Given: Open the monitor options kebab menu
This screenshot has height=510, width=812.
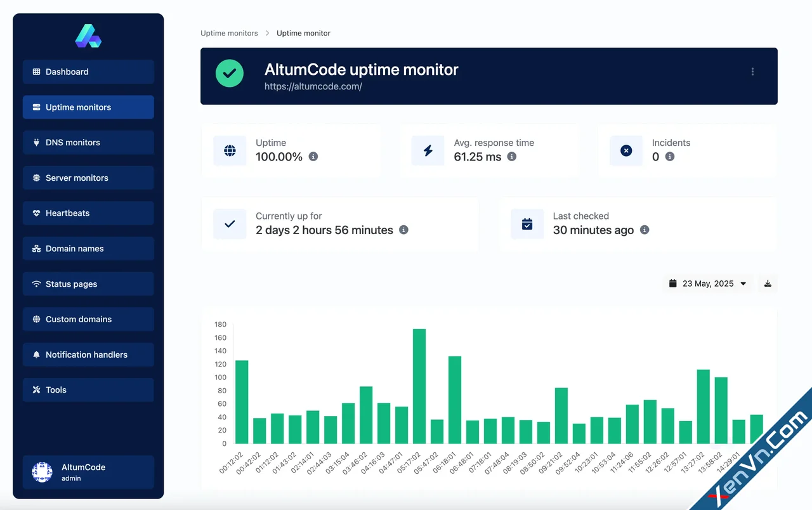Looking at the screenshot, I should coord(752,72).
